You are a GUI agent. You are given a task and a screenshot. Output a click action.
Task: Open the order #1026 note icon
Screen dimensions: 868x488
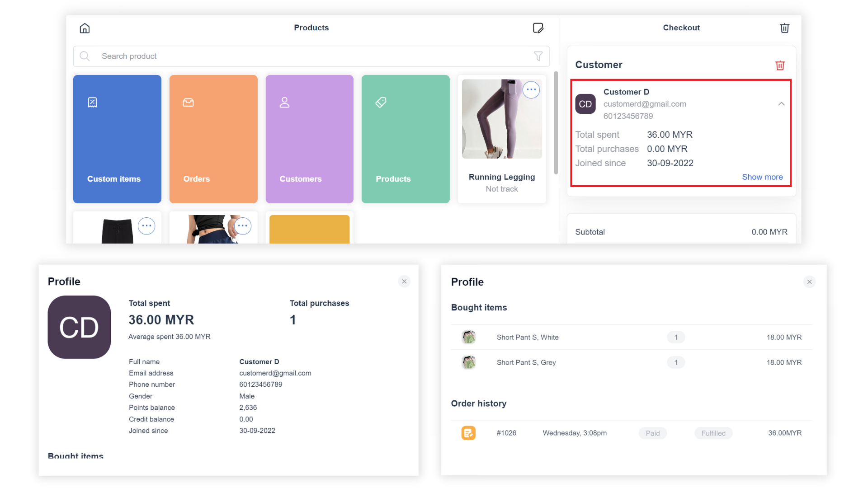coord(468,433)
